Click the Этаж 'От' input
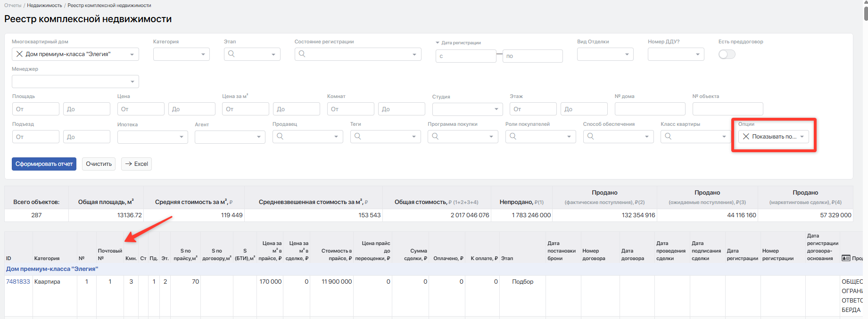Viewport: 868px width, 319px height. coord(533,109)
